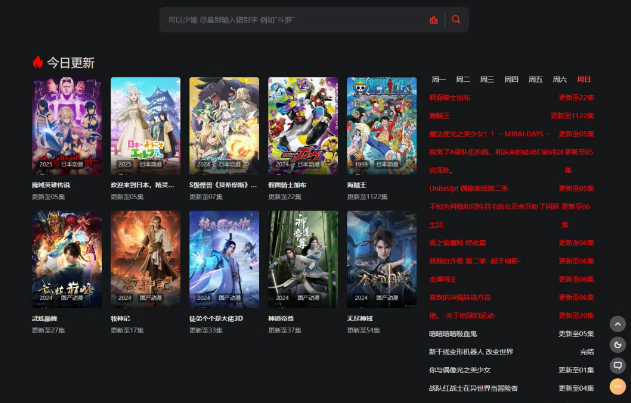The width and height of the screenshot is (631, 403).
Task: Click the orange three-dots floating button
Action: tap(618, 386)
